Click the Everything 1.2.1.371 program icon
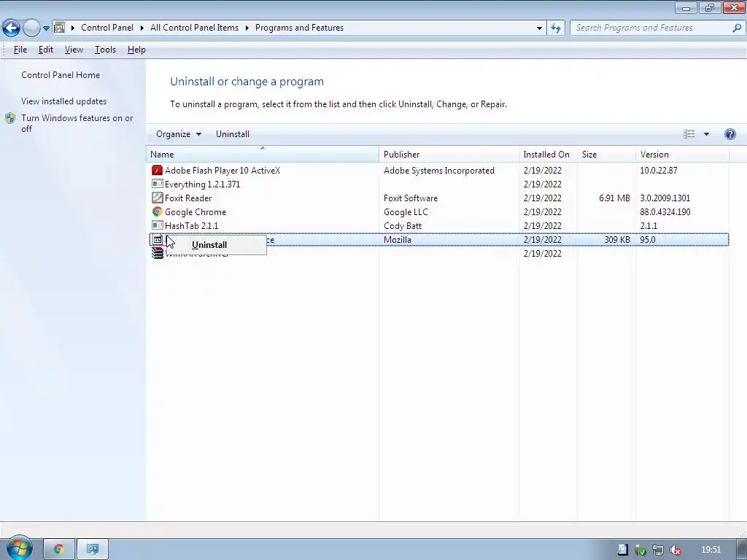747x560 pixels. pos(158,184)
